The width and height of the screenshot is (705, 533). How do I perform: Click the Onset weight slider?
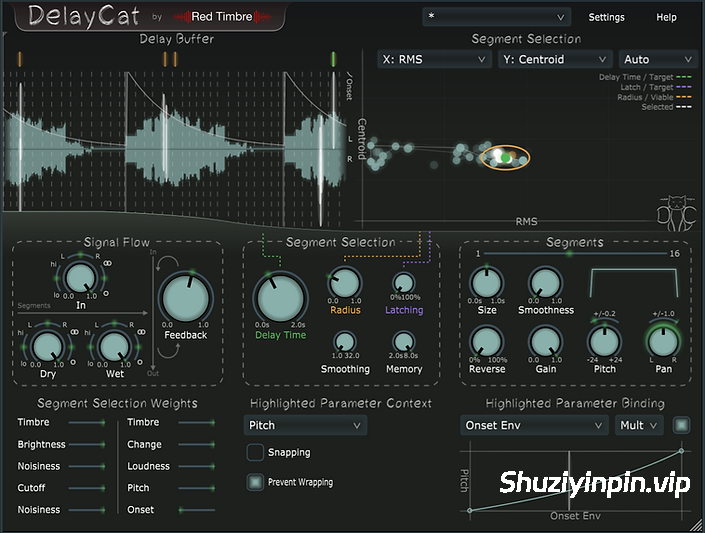(196, 510)
